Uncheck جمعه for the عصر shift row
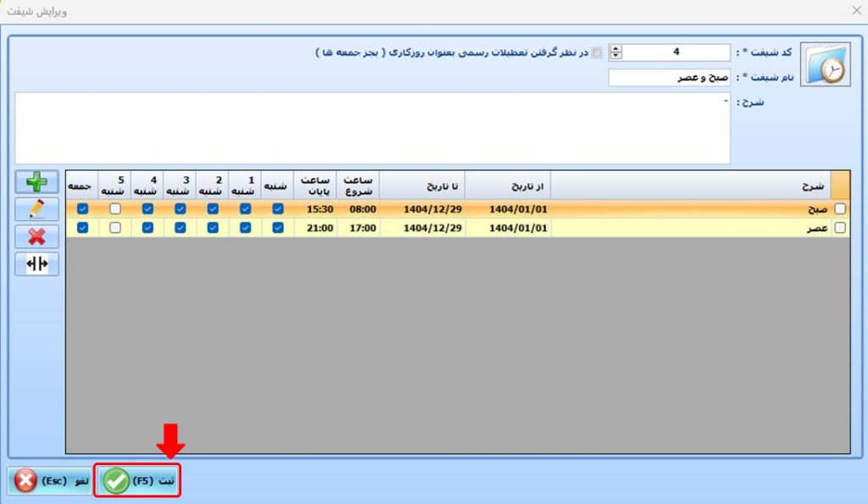 click(x=82, y=228)
